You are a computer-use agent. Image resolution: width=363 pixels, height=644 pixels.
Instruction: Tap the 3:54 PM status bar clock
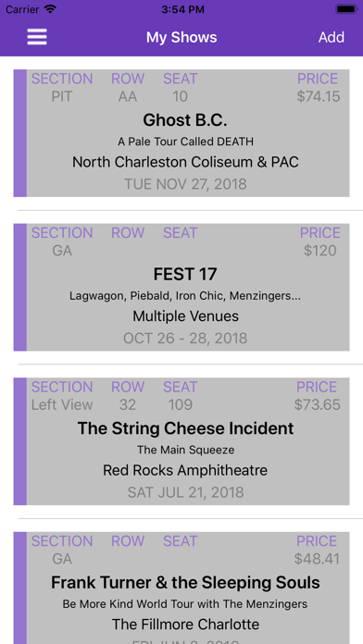181,9
